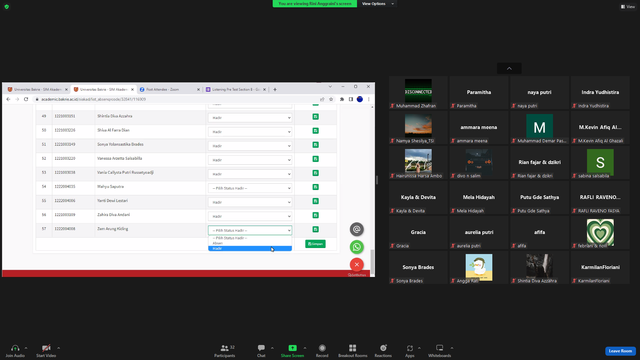The height and width of the screenshot is (360, 640).
Task: Select the Absen option in dropdown list
Action: pyautogui.click(x=250, y=243)
